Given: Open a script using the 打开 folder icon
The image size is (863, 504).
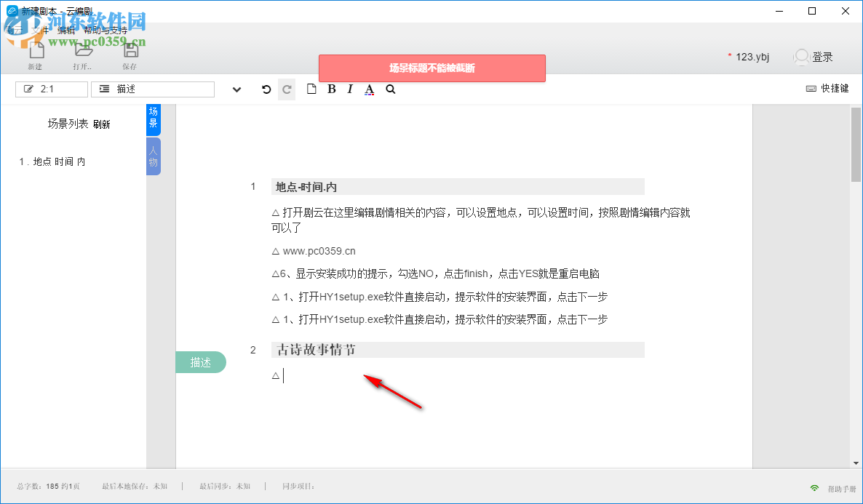Looking at the screenshot, I should point(82,52).
